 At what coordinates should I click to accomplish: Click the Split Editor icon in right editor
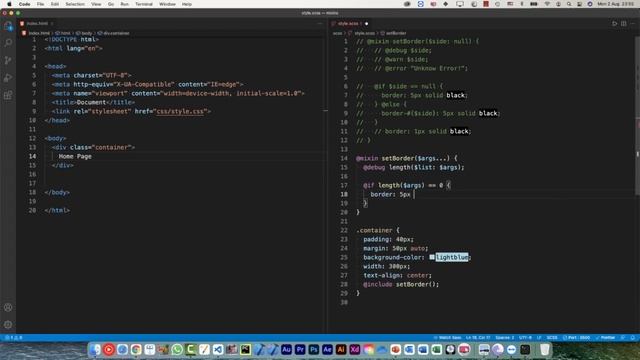click(624, 24)
